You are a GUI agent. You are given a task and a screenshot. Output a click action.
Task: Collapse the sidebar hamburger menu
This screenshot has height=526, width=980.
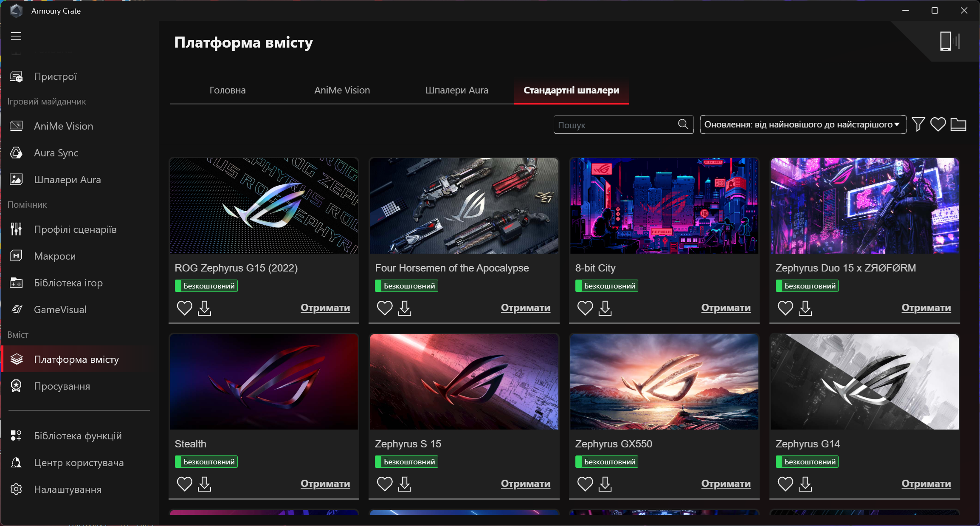tap(16, 36)
